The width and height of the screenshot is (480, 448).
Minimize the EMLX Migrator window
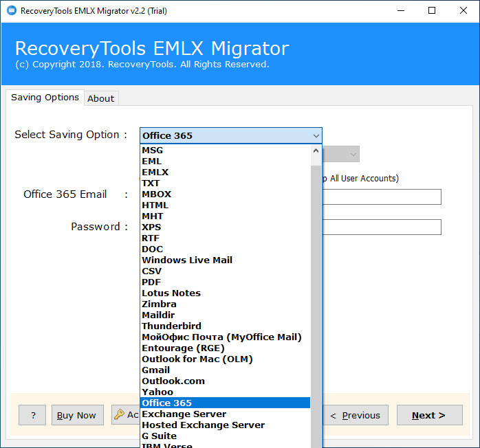point(401,11)
